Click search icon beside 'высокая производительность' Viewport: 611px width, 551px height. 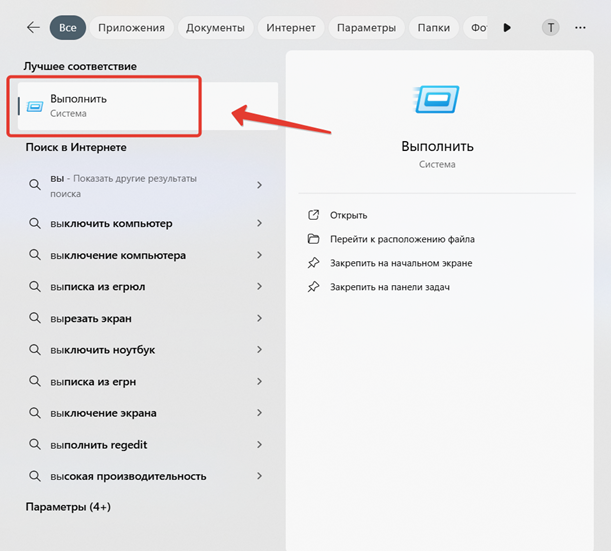tap(35, 476)
